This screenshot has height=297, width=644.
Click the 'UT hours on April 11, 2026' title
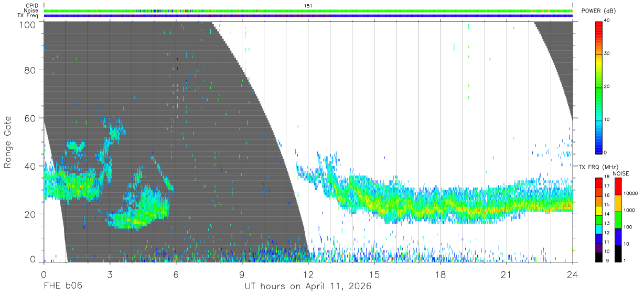pyautogui.click(x=308, y=287)
